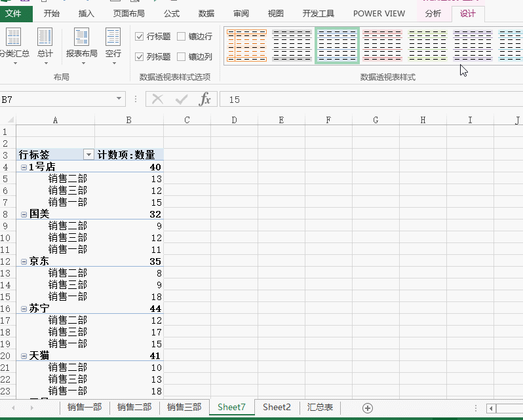523x420 pixels.
Task: Uncheck the 列标题 checkbox
Action: point(140,57)
